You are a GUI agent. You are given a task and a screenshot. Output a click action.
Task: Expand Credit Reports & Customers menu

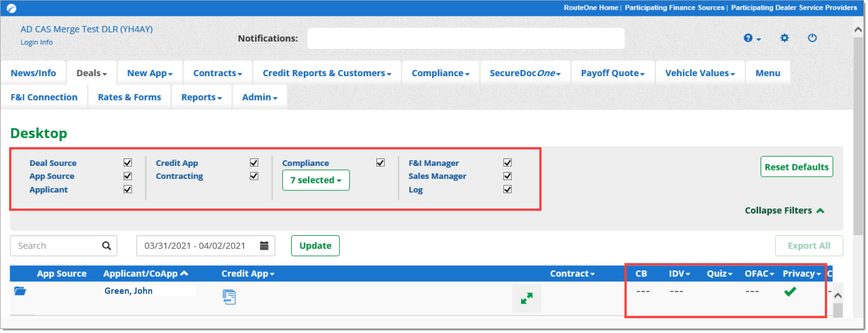(x=328, y=73)
